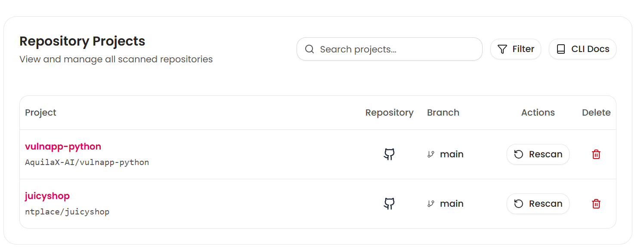Focus the Search projects field

(390, 49)
